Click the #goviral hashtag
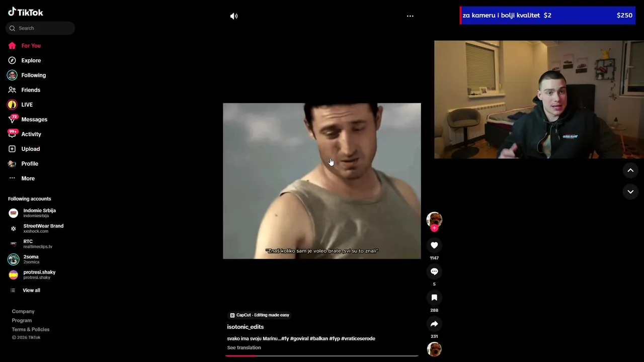Viewport: 644px width, 362px height. pos(299,338)
